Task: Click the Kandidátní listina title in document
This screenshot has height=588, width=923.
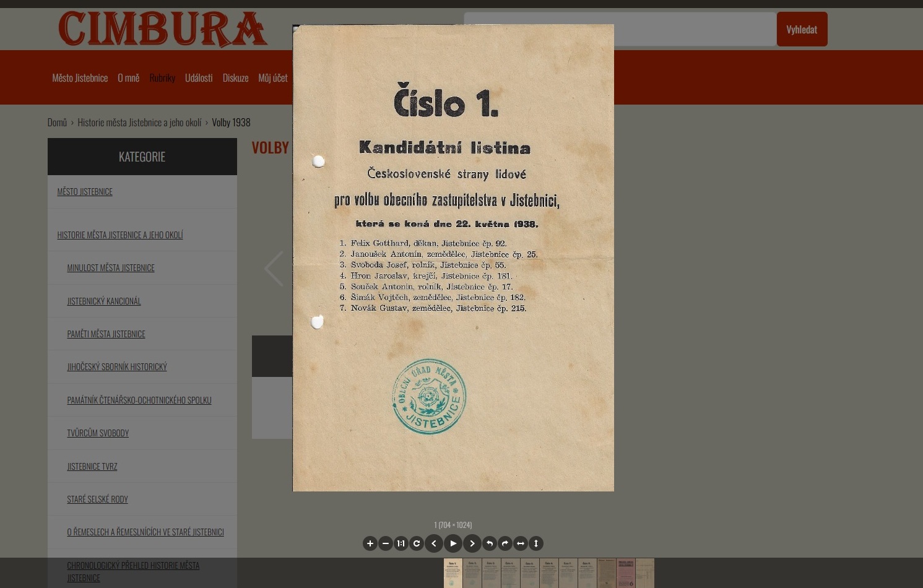Action: (x=444, y=147)
